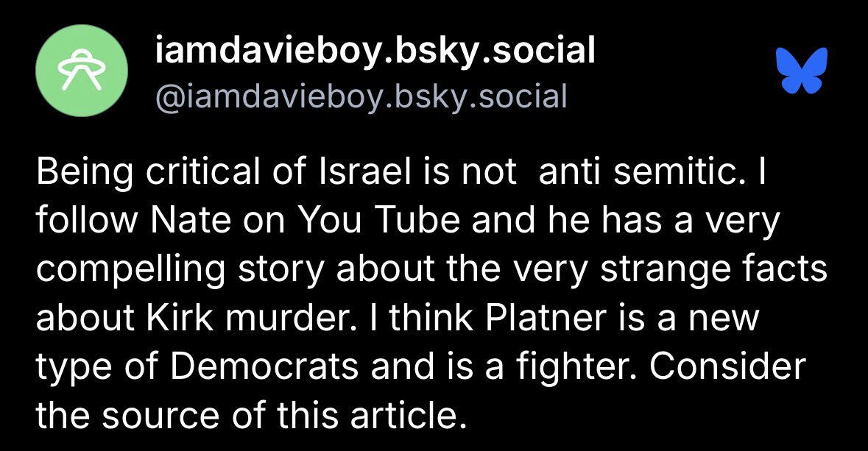Open the bold iamdavieboy.bsky.social display name
Image resolution: width=868 pixels, height=451 pixels.
tap(375, 50)
